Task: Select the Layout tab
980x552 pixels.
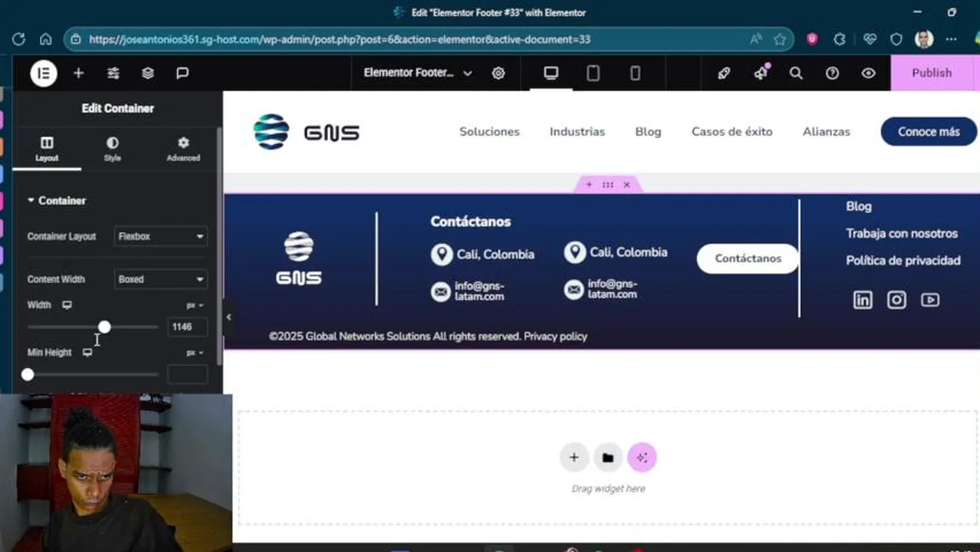Action: coord(47,149)
